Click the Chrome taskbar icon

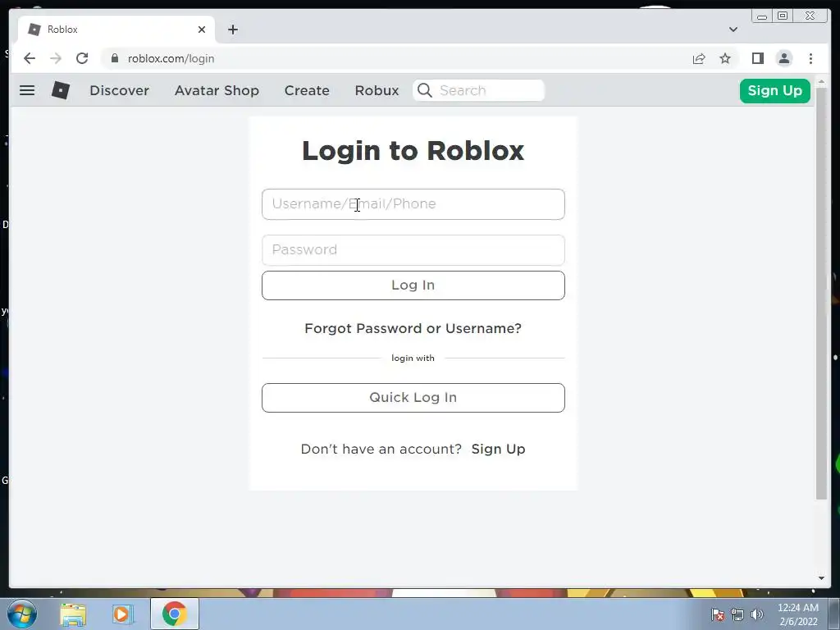(174, 614)
